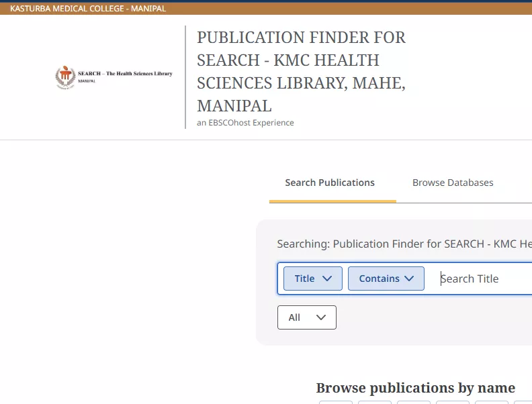The image size is (532, 404).
Task: Click the second letter button under Browse publications
Action: click(374, 402)
